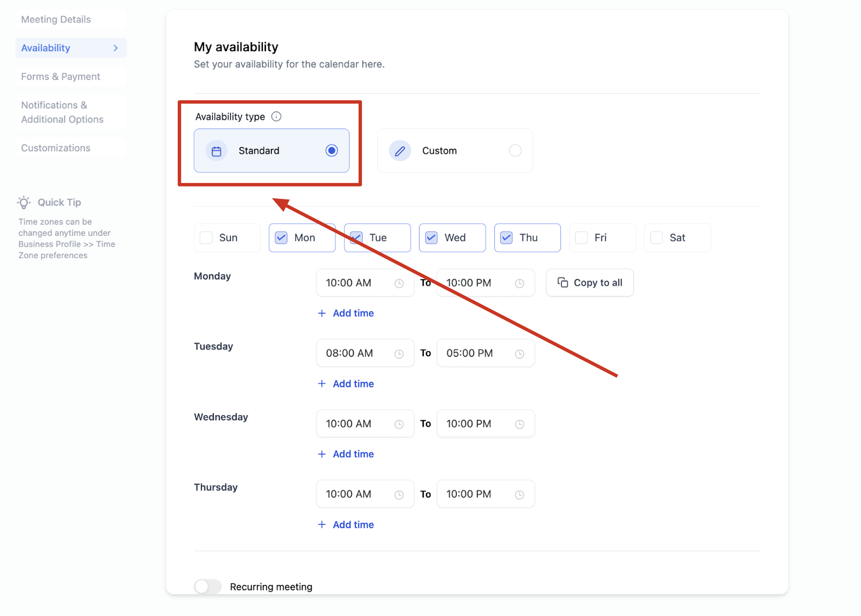Open Meeting Details section
The height and width of the screenshot is (616, 861).
(56, 19)
